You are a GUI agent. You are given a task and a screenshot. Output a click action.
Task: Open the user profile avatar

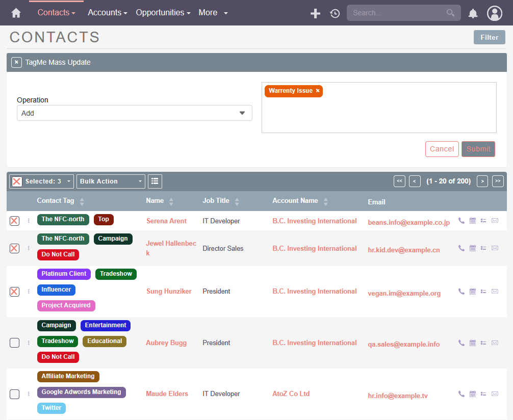click(494, 13)
